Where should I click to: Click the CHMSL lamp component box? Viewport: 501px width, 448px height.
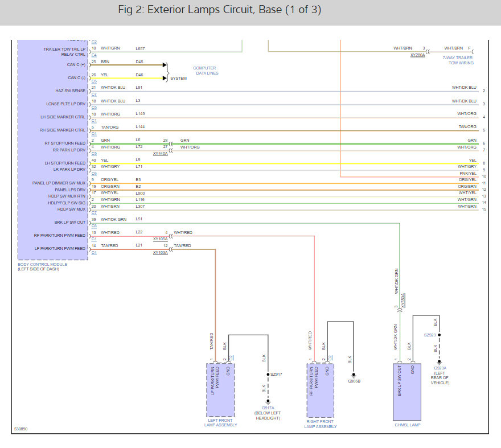[x=406, y=392]
